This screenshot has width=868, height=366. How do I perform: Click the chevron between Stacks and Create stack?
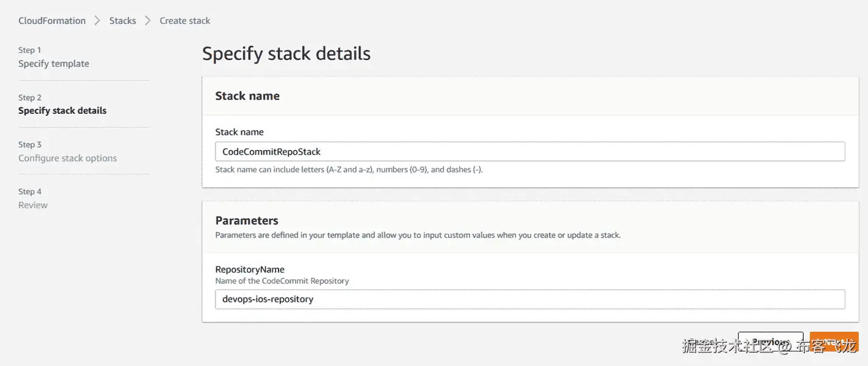coord(148,21)
